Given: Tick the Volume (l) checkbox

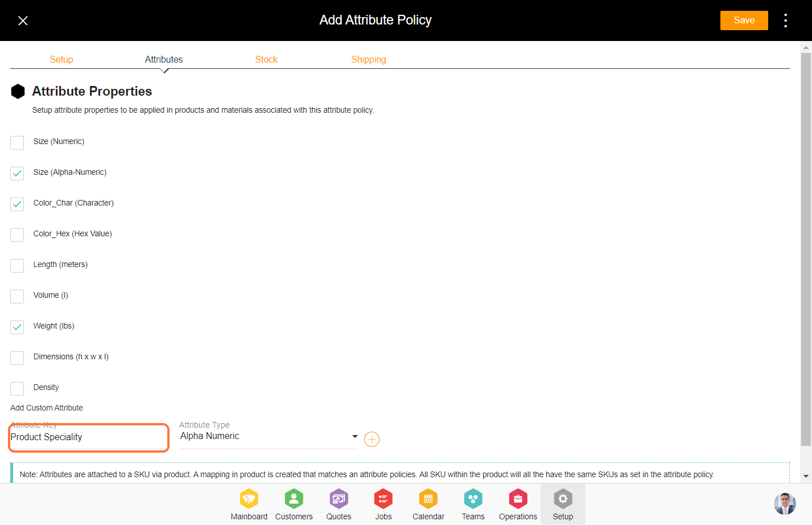Looking at the screenshot, I should point(17,296).
